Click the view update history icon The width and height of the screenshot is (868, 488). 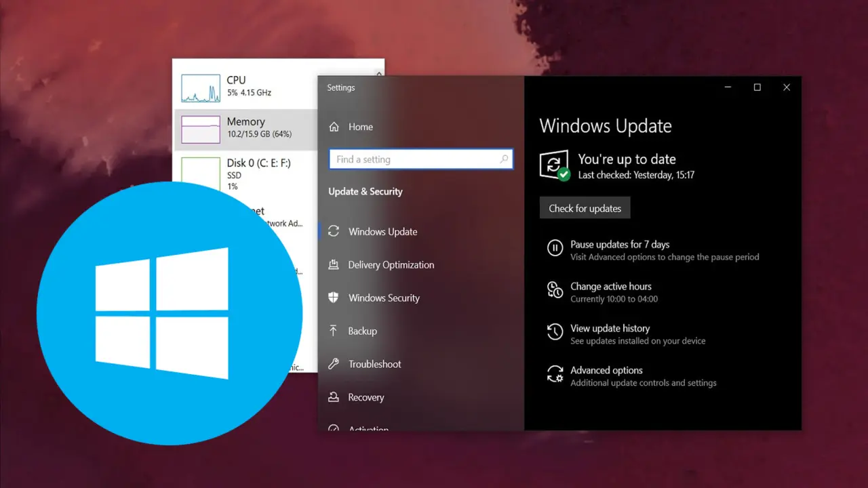pos(555,332)
